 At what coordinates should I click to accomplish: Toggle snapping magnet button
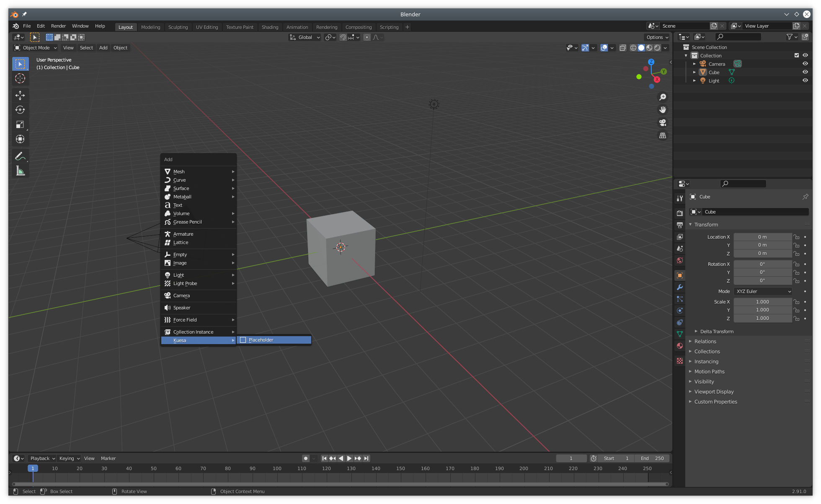tap(343, 37)
